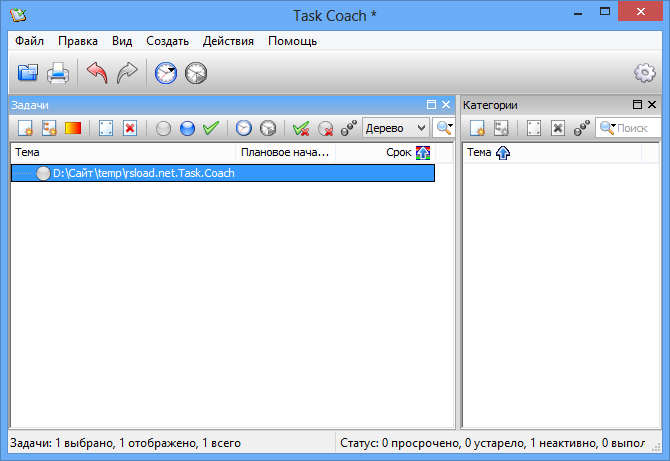Click the blue start-tracking clock in main toolbar

click(x=166, y=73)
